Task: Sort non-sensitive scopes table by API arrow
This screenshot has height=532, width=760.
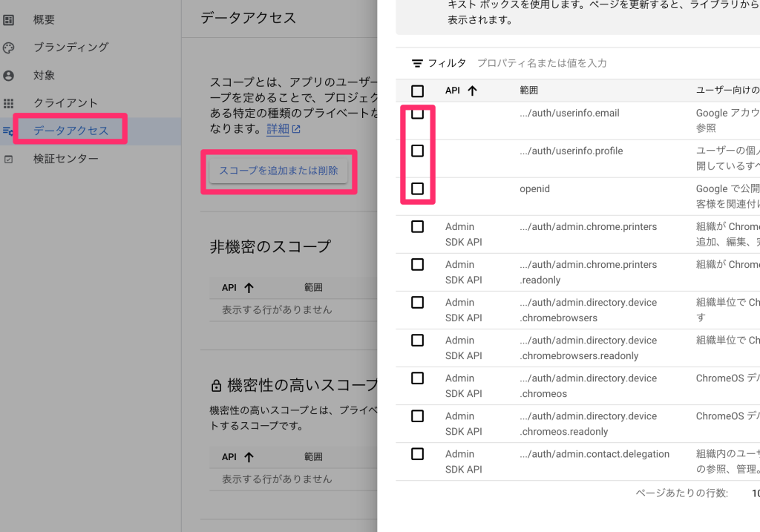Action: (x=249, y=288)
